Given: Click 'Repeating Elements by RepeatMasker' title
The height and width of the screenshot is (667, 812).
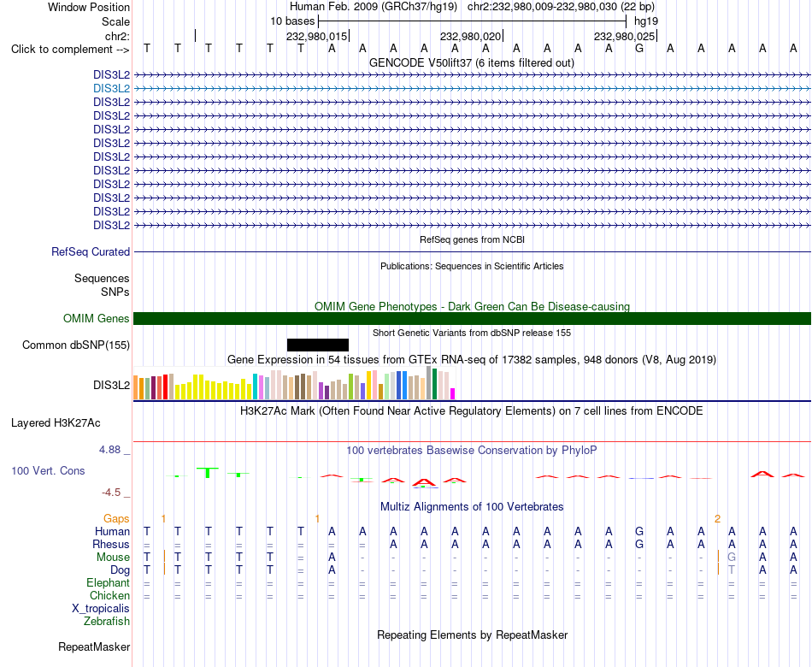Looking at the screenshot, I should (x=473, y=635).
